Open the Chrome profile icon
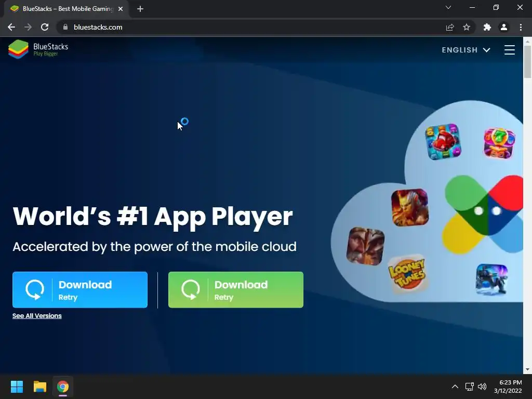 [504, 27]
